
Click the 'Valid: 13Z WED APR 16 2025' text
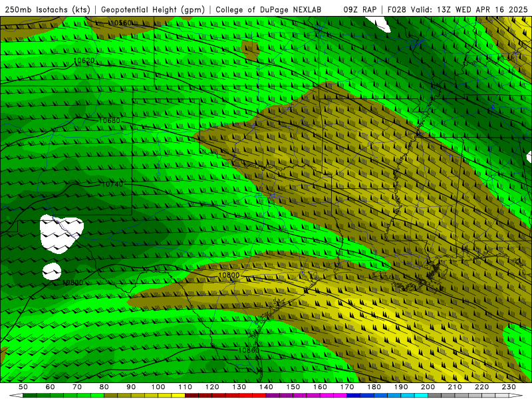[x=469, y=9]
